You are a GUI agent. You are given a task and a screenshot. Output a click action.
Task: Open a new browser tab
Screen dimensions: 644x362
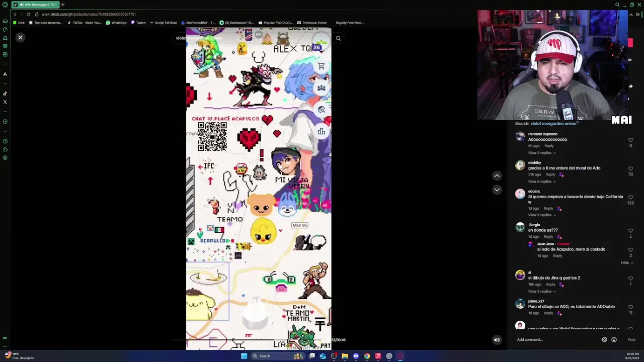62,5
